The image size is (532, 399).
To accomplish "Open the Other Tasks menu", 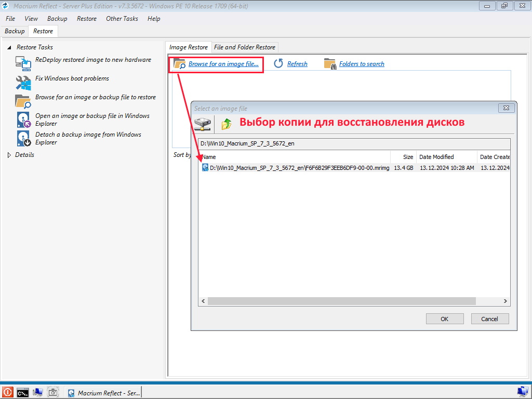I will tap(122, 19).
